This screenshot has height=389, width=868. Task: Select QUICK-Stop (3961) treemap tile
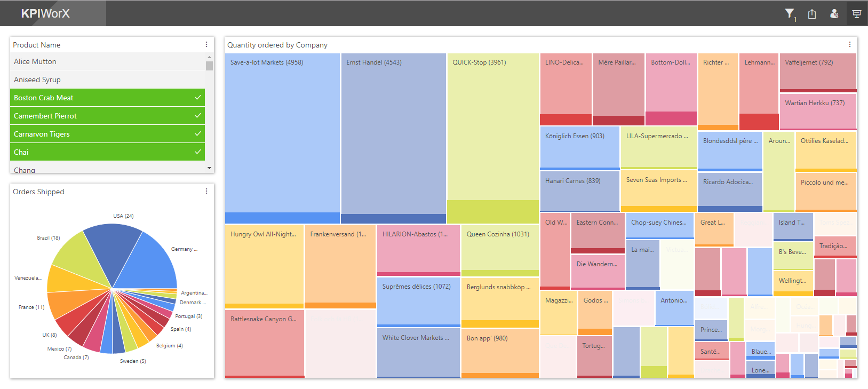click(493, 138)
